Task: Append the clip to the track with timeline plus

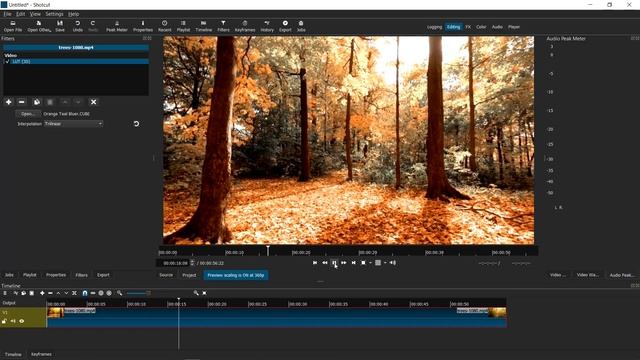Action: coord(42,293)
